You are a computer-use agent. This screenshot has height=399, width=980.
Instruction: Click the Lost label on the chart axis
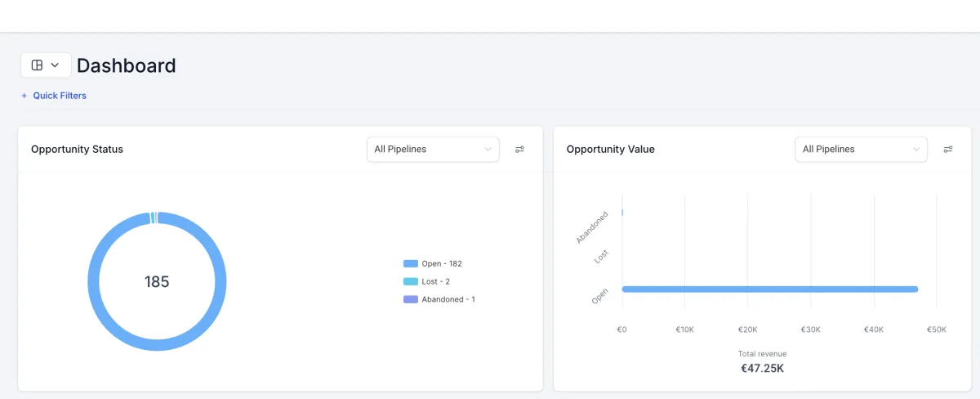point(602,256)
